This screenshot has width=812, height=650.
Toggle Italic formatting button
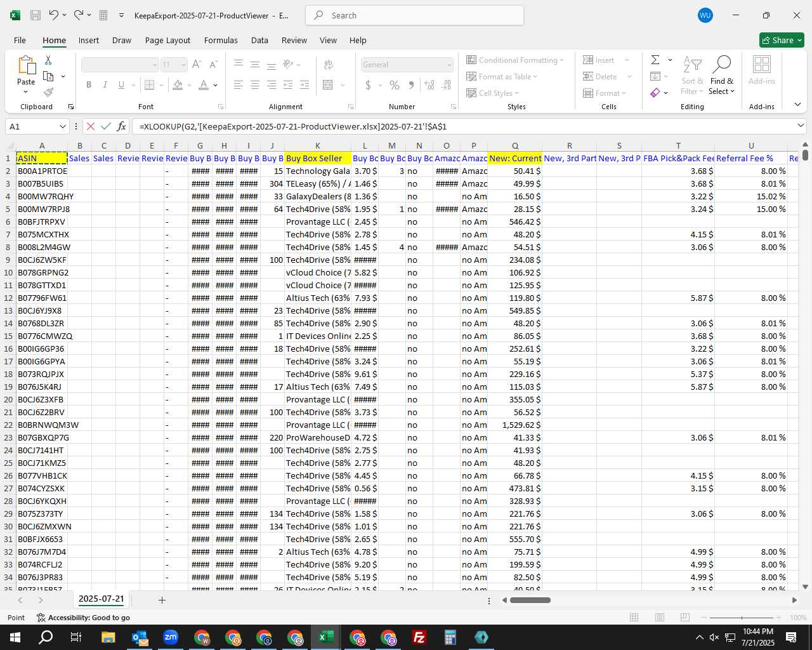coord(105,84)
